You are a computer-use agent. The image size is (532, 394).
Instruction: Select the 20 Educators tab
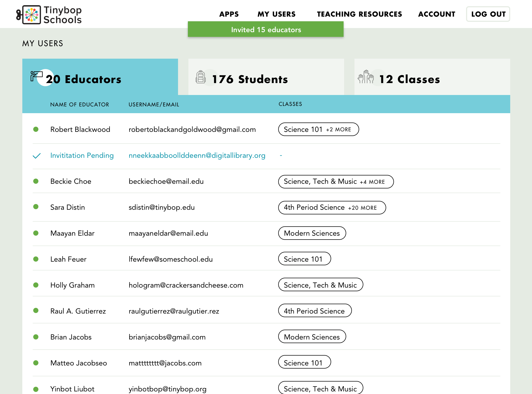tap(100, 77)
